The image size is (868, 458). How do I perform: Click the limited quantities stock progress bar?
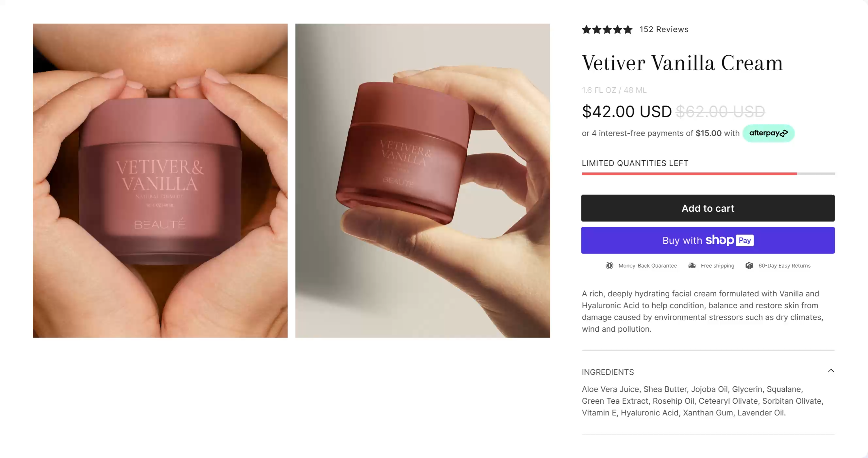click(x=708, y=174)
